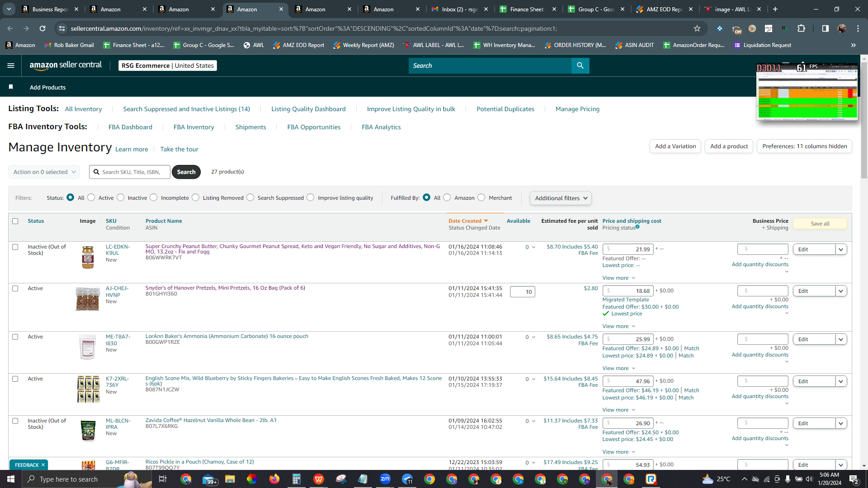Open File Explorer from the taskbar
868x488 pixels.
(x=230, y=479)
